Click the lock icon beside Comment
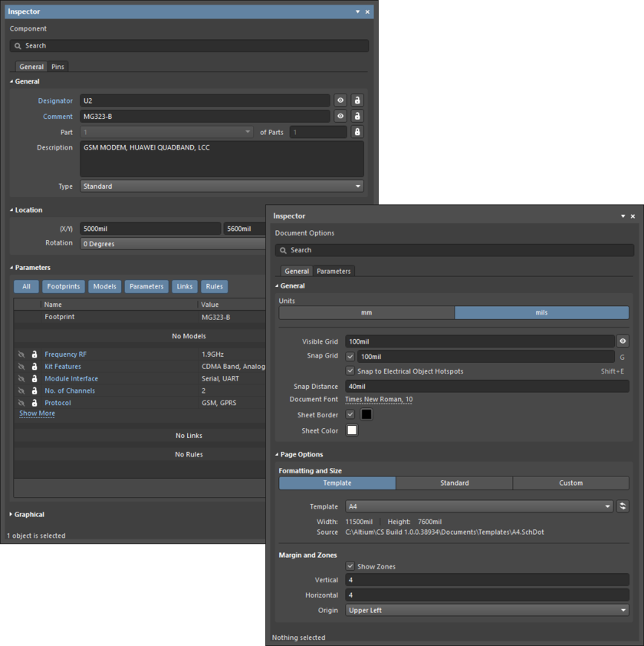The width and height of the screenshot is (644, 646). click(x=356, y=117)
